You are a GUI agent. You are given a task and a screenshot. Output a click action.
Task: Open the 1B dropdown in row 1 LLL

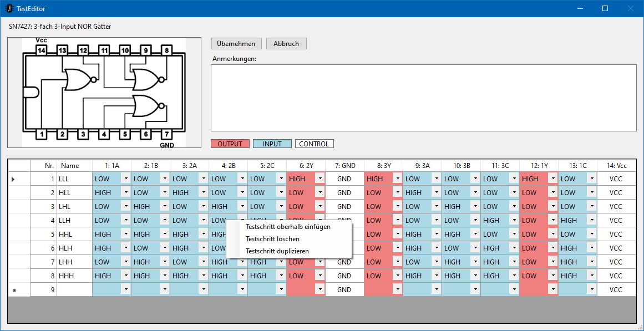(x=164, y=179)
